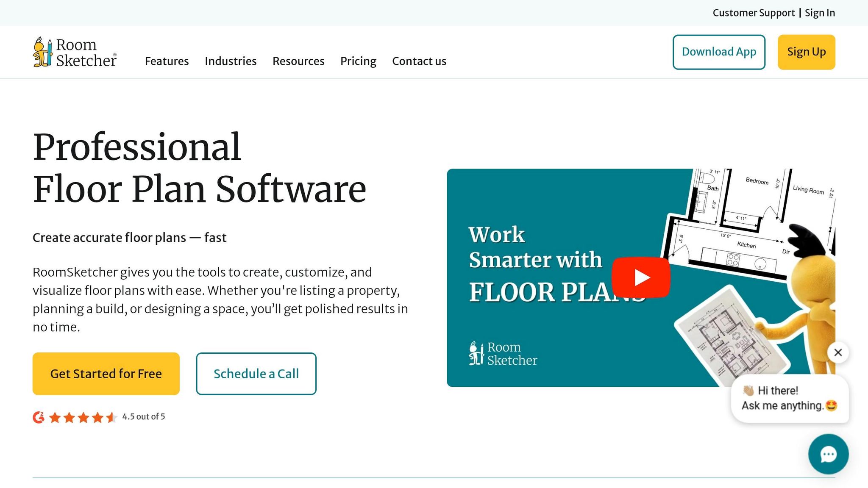Screen dimensions: 868x488
Task: Click the Download App button
Action: point(719,52)
